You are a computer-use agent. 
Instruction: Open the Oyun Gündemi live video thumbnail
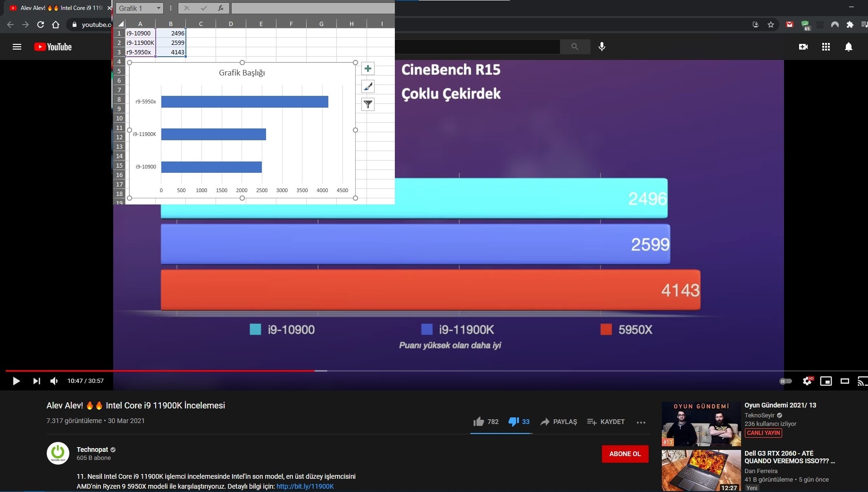pos(701,424)
